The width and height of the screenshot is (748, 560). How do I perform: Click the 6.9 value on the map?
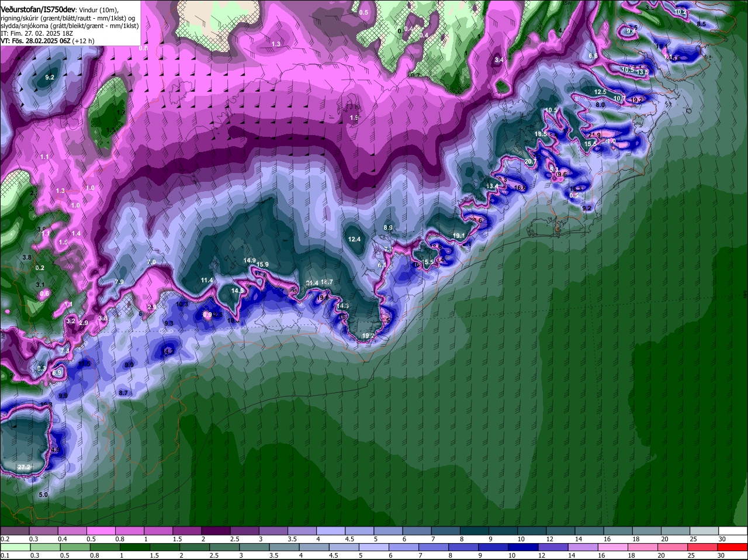[x=57, y=372]
